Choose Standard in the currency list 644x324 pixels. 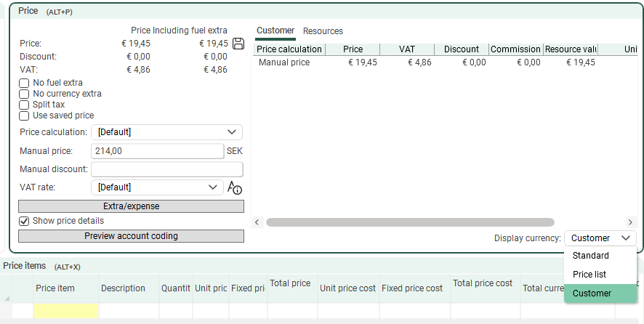tap(591, 256)
